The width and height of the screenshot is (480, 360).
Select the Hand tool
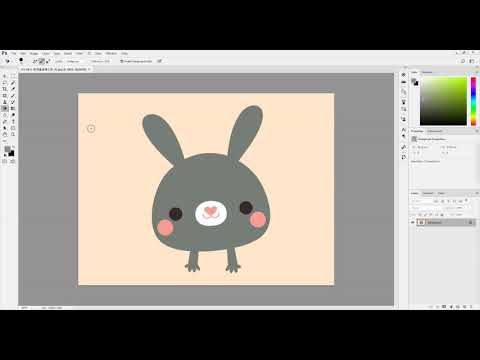click(x=5, y=134)
